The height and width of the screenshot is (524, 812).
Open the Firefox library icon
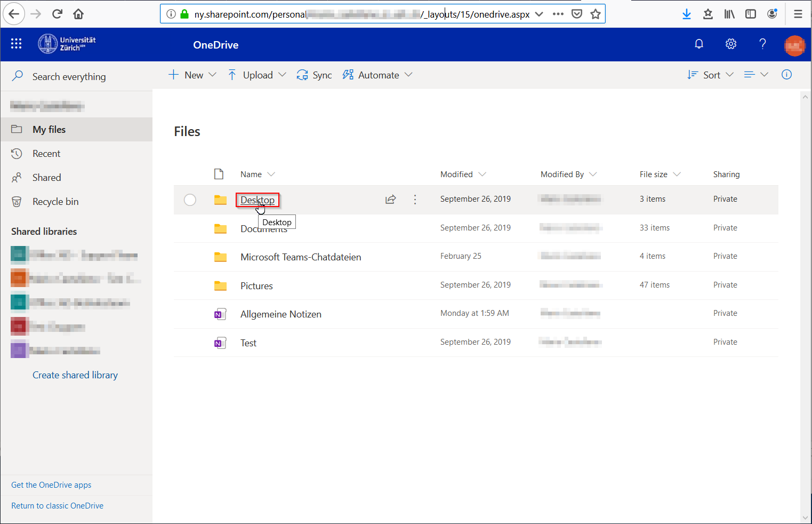pos(729,14)
